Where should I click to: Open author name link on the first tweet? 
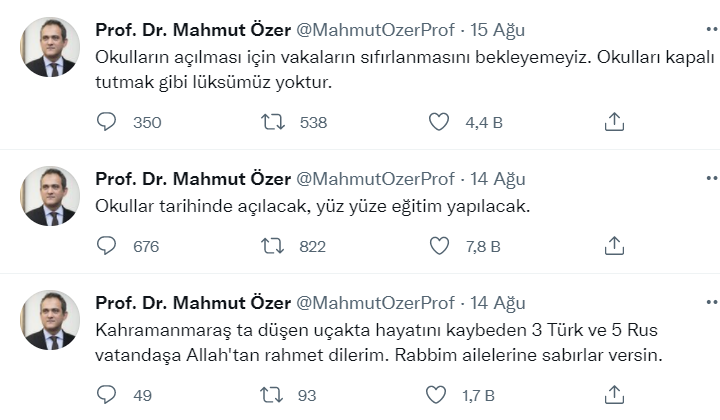coord(192,29)
